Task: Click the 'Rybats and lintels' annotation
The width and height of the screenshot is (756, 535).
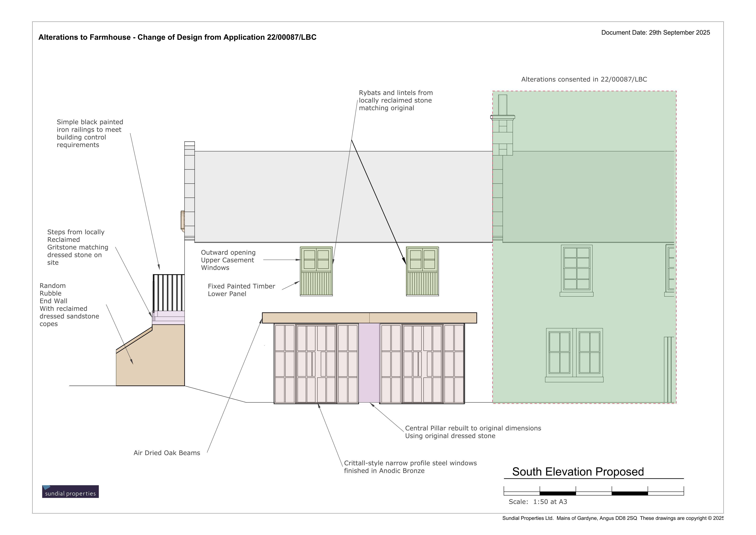Action: point(396,100)
